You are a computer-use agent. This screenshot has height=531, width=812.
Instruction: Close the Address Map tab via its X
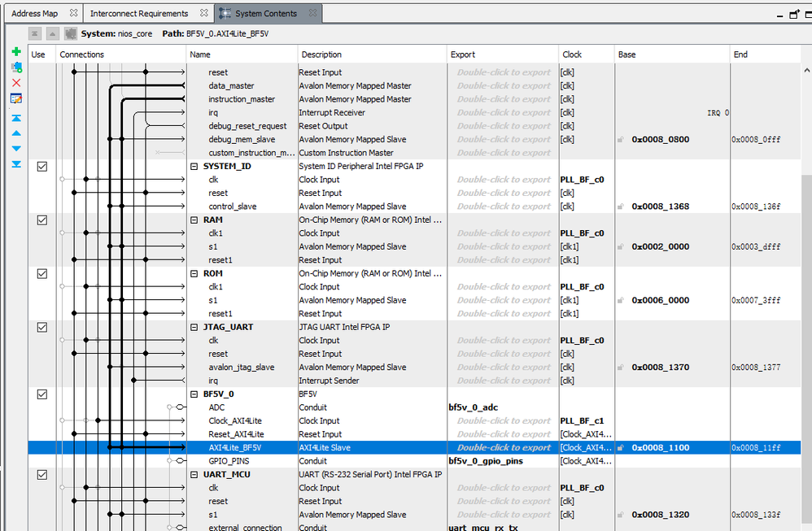[x=73, y=13]
